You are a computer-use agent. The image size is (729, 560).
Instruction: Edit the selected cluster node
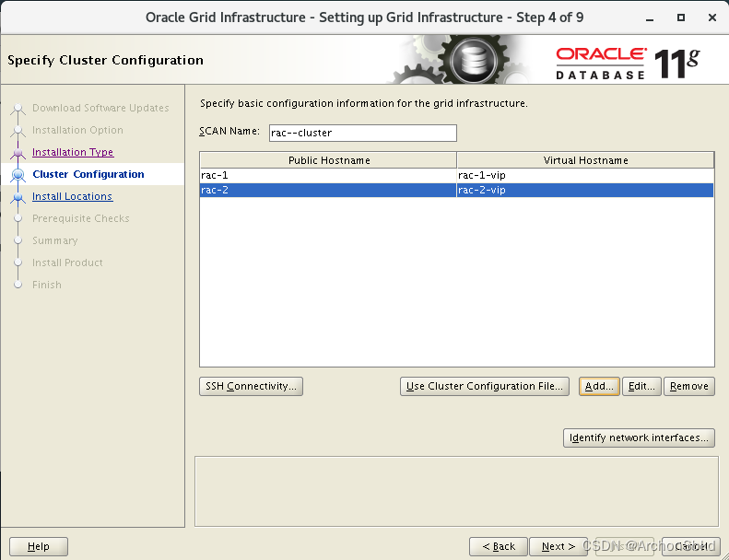641,386
